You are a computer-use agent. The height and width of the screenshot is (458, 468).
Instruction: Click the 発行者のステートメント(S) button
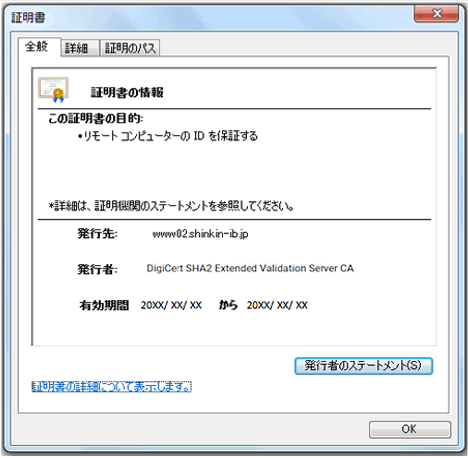pos(363,366)
